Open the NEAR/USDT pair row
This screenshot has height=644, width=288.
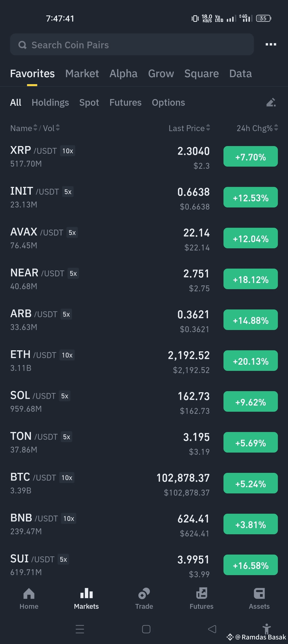[x=144, y=279]
